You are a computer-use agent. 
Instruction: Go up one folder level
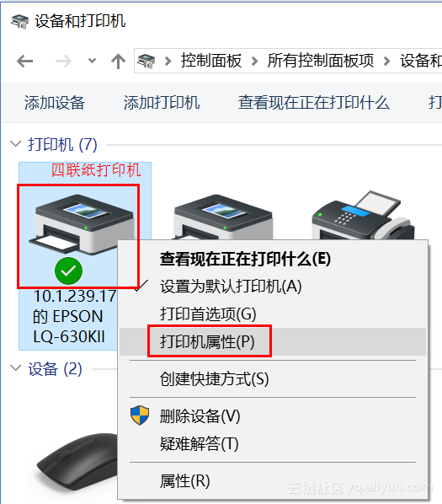click(x=118, y=61)
